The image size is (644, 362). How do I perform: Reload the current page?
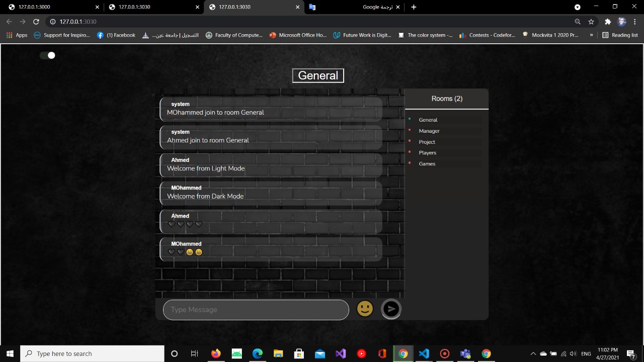(36, 22)
